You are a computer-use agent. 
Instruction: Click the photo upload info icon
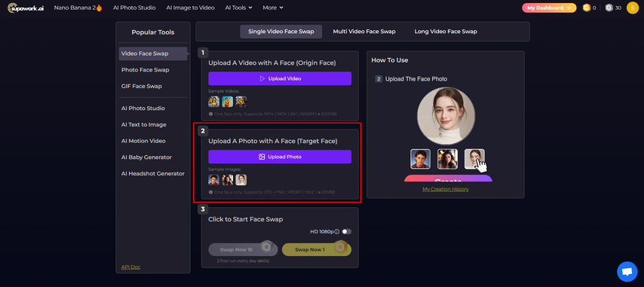pyautogui.click(x=210, y=192)
